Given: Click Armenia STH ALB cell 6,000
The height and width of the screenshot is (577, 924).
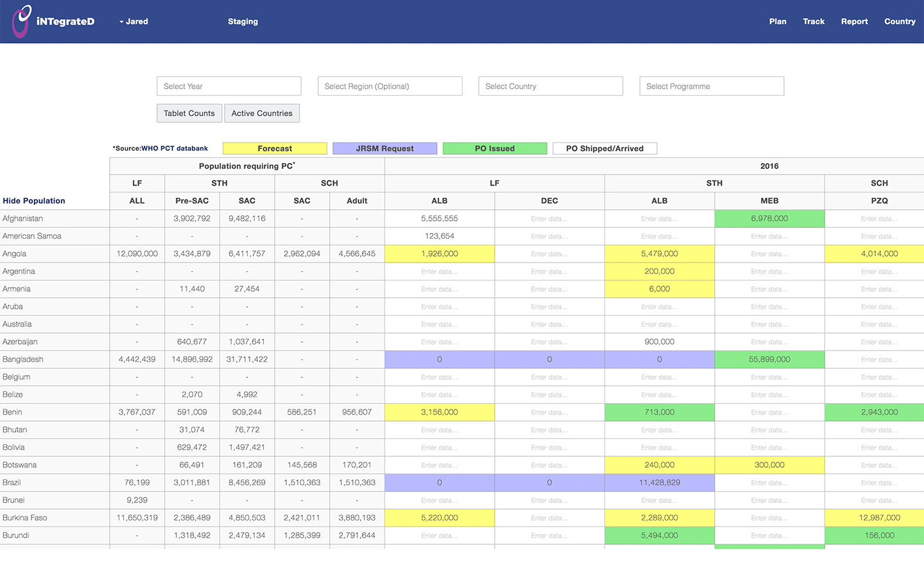Looking at the screenshot, I should [x=660, y=289].
